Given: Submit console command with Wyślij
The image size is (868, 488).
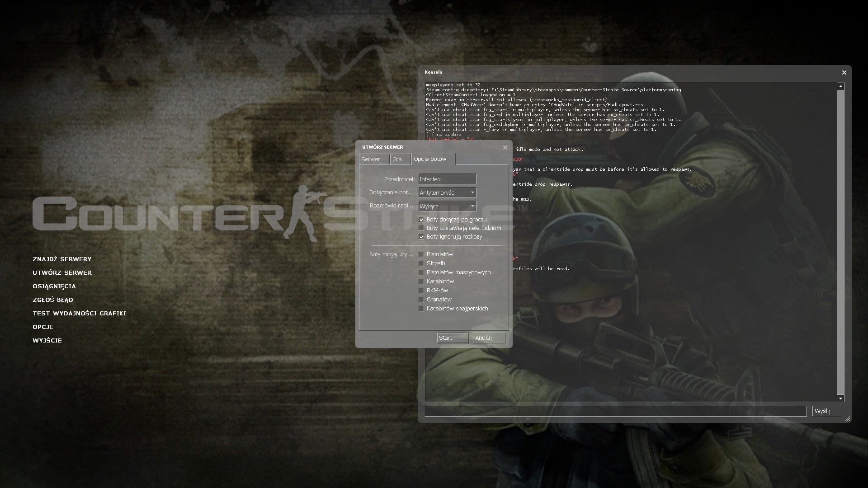Looking at the screenshot, I should 826,411.
